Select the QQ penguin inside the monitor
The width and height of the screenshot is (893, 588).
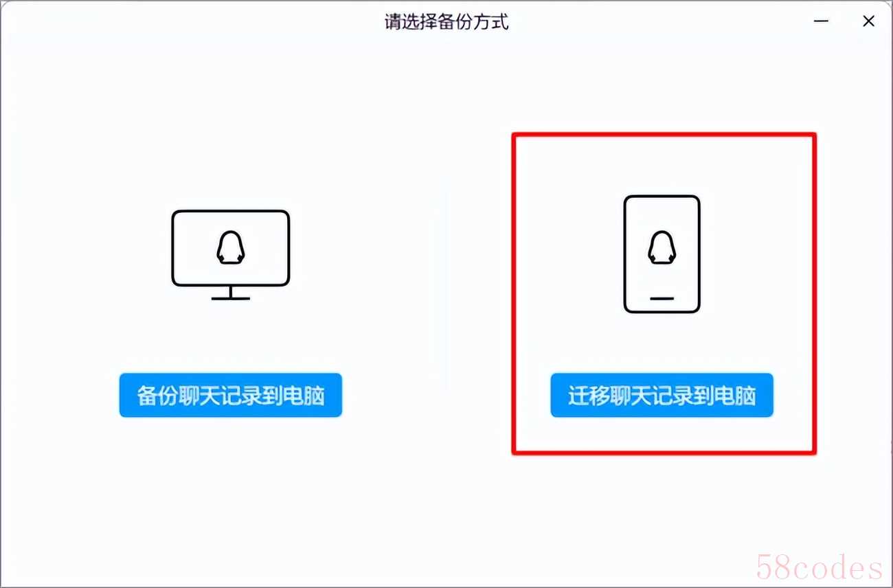tap(230, 247)
